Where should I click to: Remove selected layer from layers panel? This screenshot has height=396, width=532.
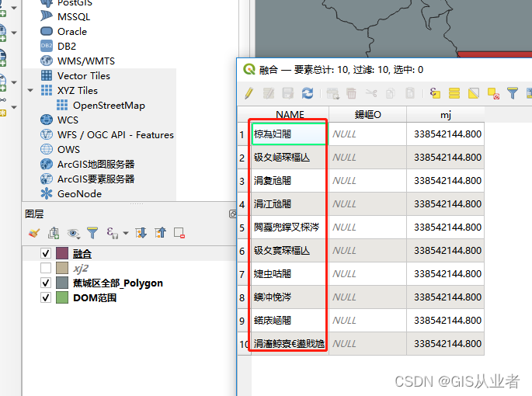point(179,233)
